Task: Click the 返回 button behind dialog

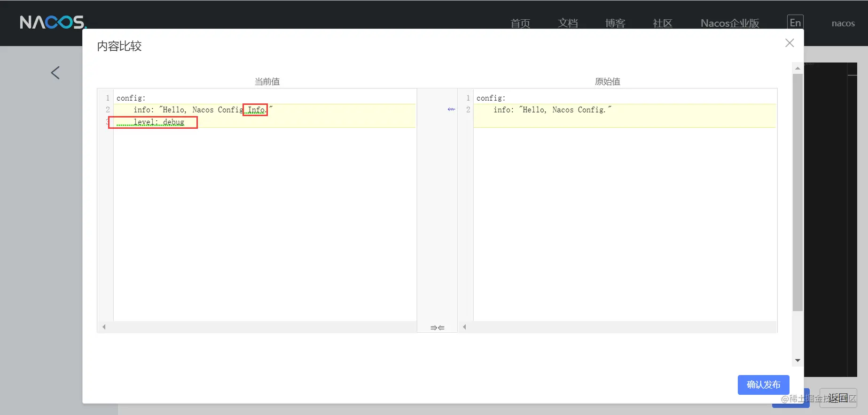Action: coord(838,398)
